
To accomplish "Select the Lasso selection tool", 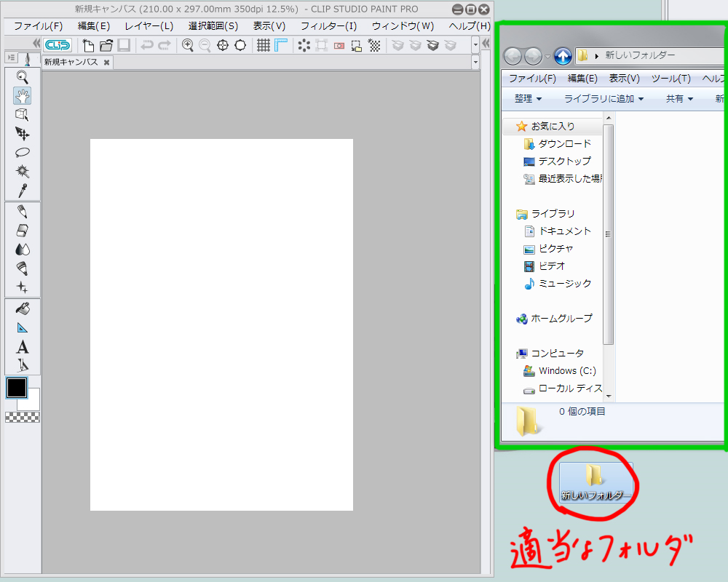I will (x=22, y=153).
